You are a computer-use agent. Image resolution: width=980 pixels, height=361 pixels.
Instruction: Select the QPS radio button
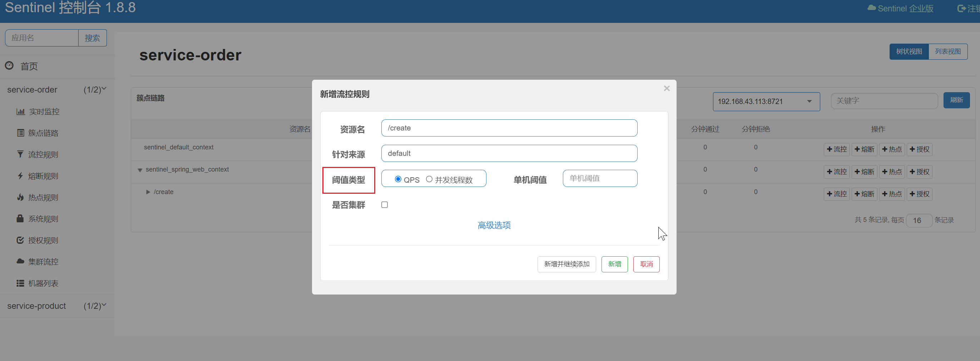398,179
